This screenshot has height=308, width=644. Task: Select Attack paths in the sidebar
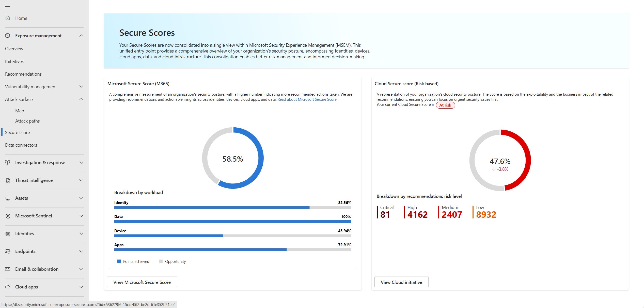pos(27,121)
